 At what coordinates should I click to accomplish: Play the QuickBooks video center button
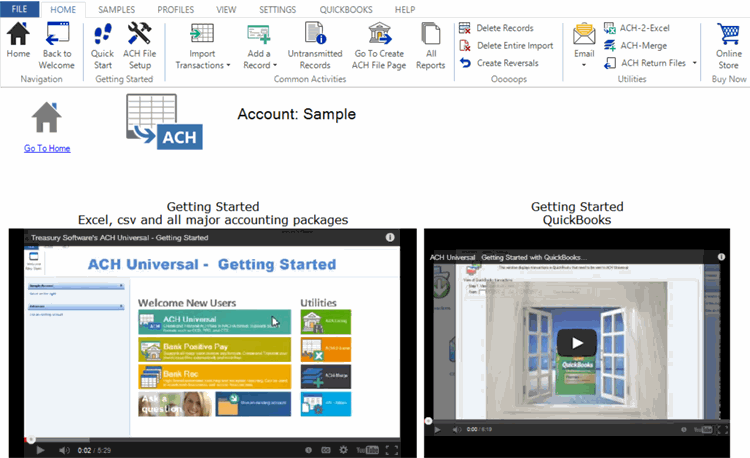[x=577, y=342]
